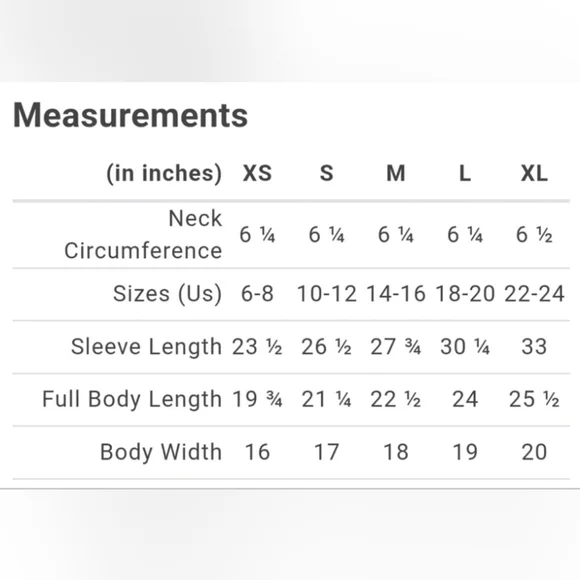Image resolution: width=580 pixels, height=580 pixels.
Task: Click the Full Body Length row label
Action: coord(132,399)
